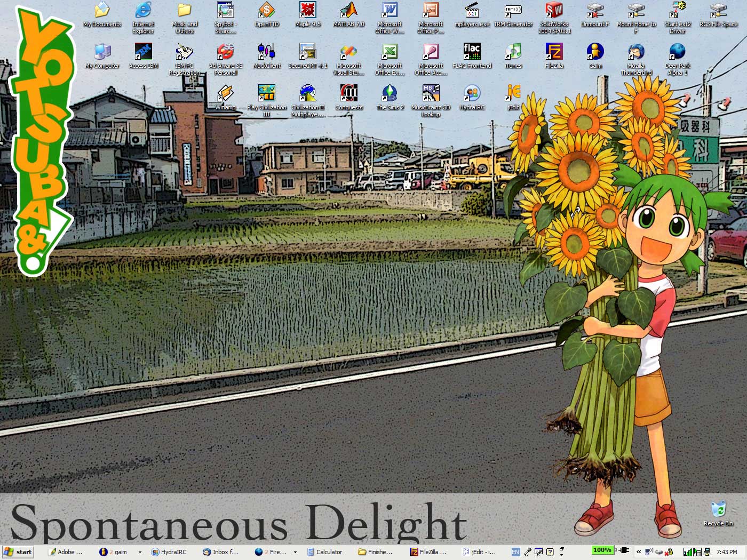The image size is (747, 560).
Task: Select the Conquests desktop icon
Action: click(349, 98)
